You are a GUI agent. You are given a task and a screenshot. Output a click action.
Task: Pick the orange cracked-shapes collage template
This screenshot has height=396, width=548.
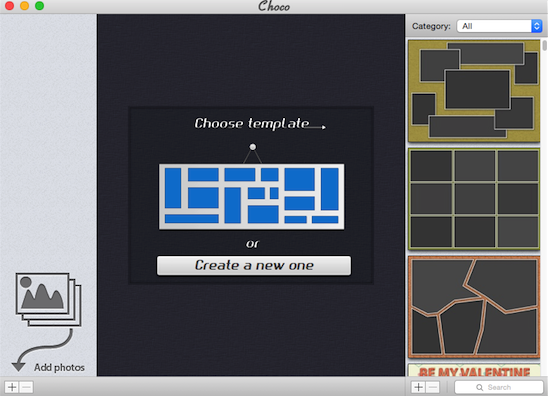click(474, 307)
